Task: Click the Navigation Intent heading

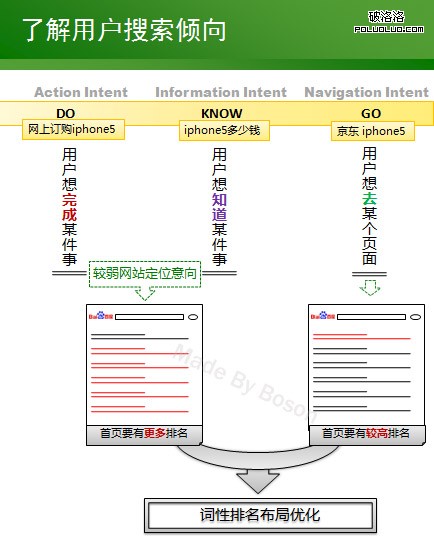Action: 367,92
